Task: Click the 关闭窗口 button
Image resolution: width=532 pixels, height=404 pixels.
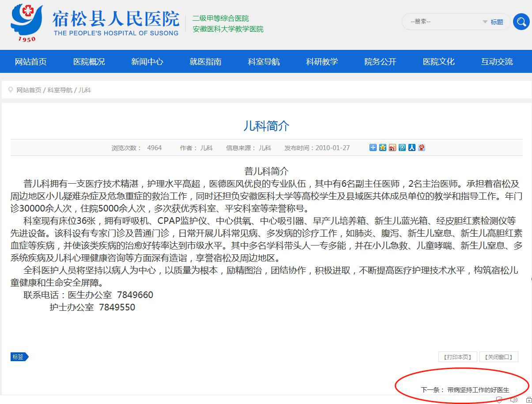Action: [498, 357]
